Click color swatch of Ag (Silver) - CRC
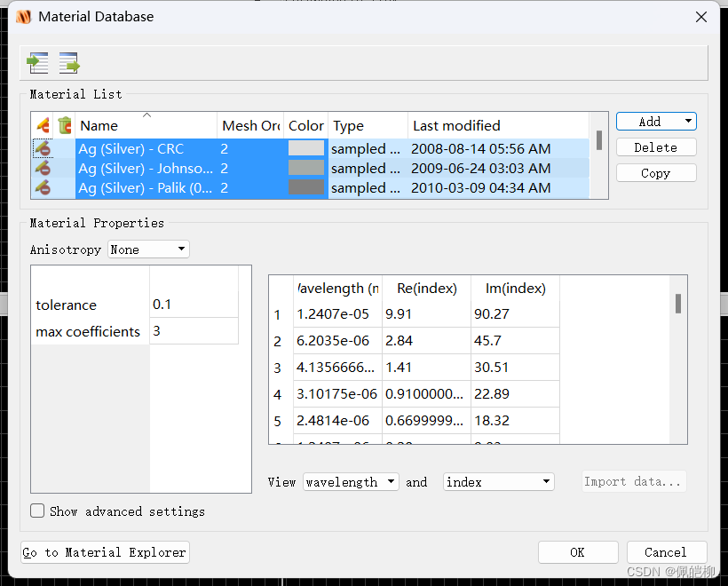 (x=306, y=148)
